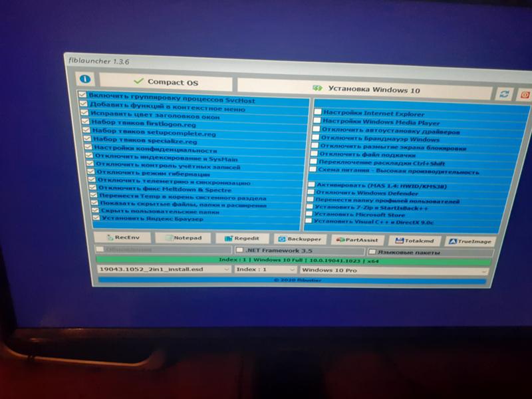Open the RecEnv tool
Image resolution: width=532 pixels, height=399 pixels.
pyautogui.click(x=123, y=237)
